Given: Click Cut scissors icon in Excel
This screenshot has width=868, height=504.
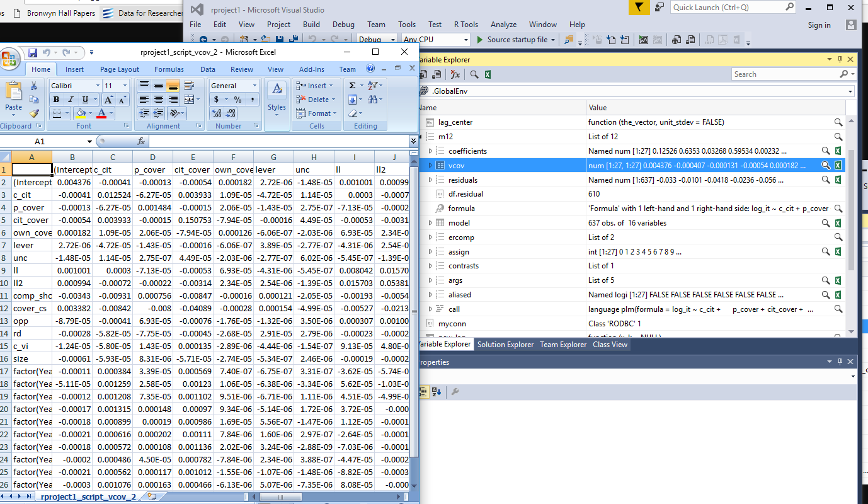Looking at the screenshot, I should coord(34,86).
